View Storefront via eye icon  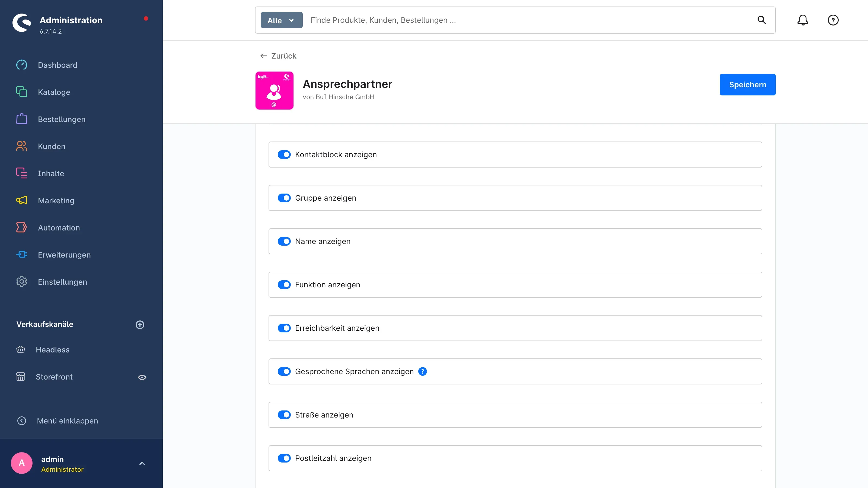tap(142, 377)
